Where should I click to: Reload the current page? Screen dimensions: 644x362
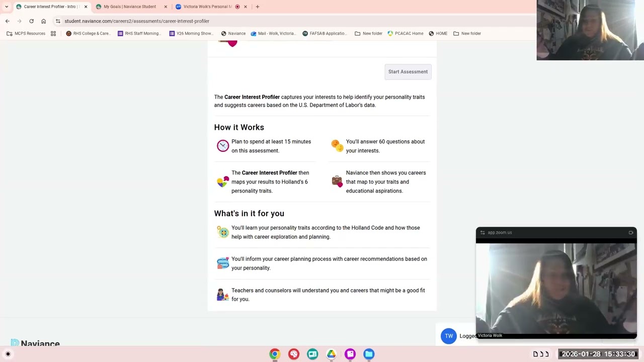click(31, 21)
